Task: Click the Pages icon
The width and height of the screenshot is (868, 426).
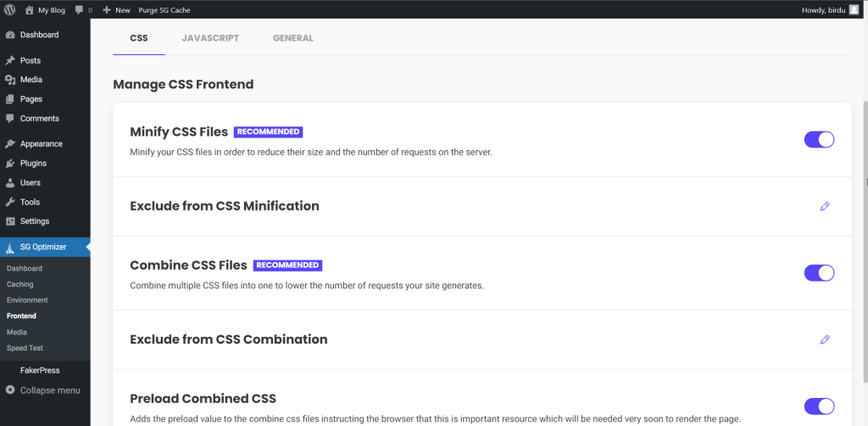Action: pyautogui.click(x=10, y=99)
